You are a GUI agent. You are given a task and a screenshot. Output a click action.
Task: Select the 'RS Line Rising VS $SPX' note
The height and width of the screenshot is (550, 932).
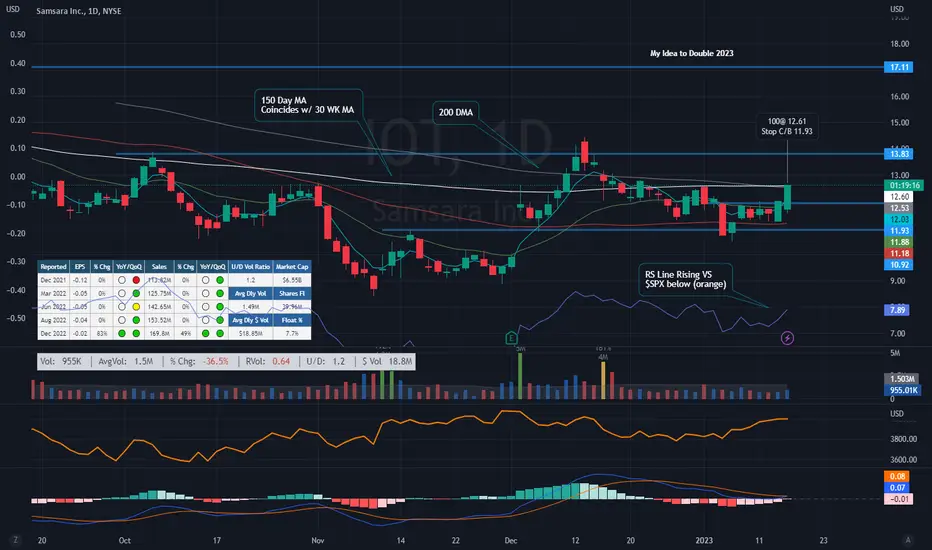click(x=686, y=279)
